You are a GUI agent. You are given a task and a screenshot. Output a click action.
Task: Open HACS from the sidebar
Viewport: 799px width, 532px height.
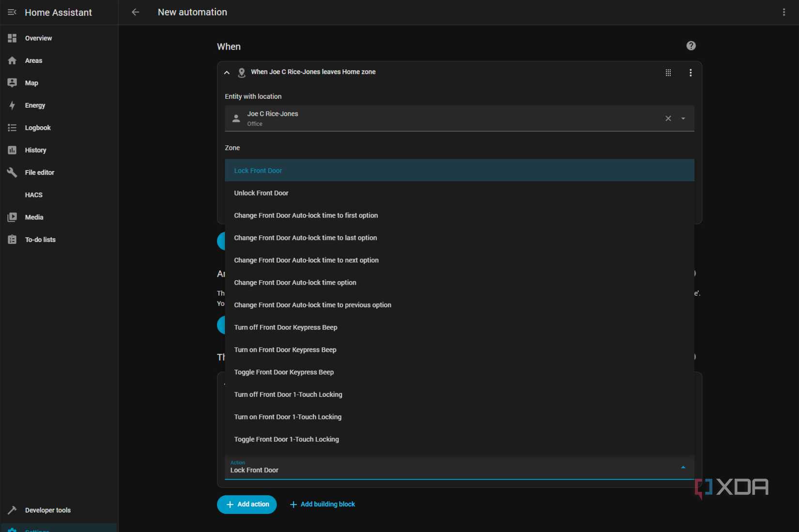tap(59, 195)
